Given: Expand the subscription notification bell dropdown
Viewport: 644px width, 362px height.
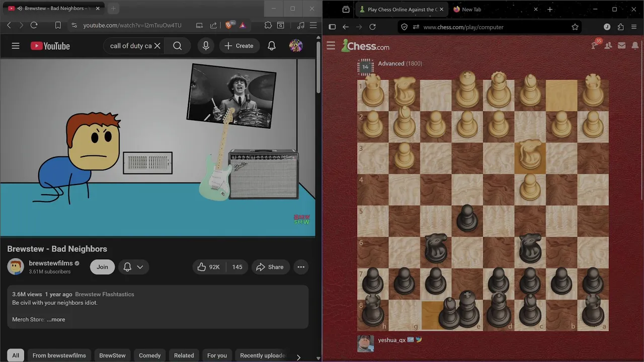Looking at the screenshot, I should 133,267.
